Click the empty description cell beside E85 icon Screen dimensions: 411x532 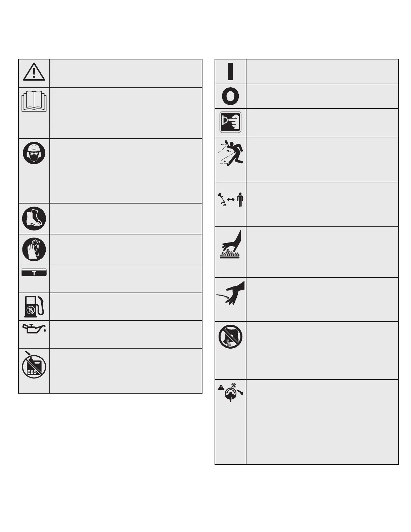click(x=126, y=371)
